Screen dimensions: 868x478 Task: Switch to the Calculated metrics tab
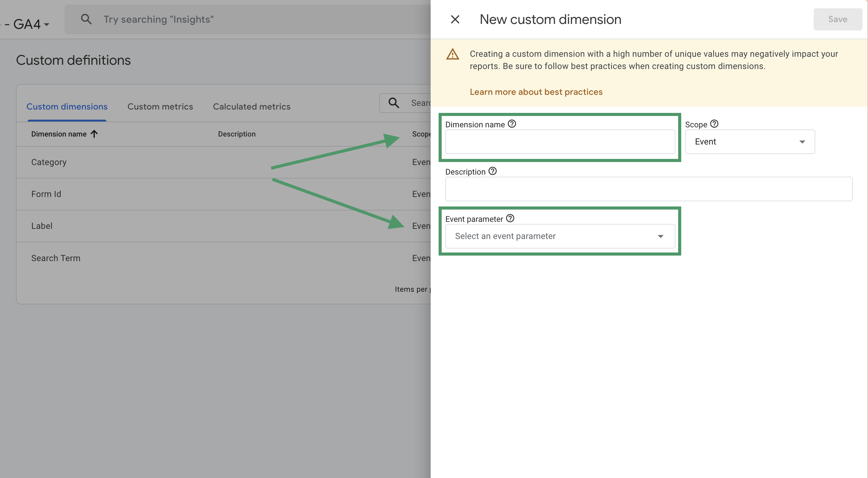(x=252, y=106)
